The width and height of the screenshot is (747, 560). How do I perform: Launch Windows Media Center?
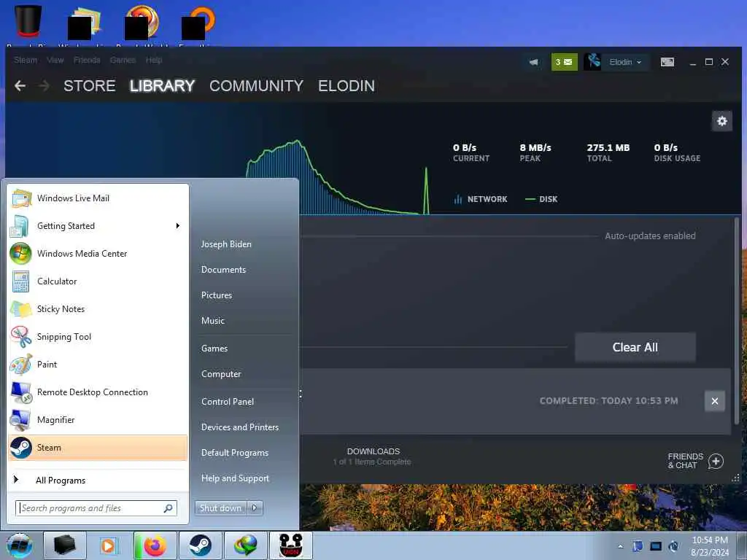pos(98,254)
